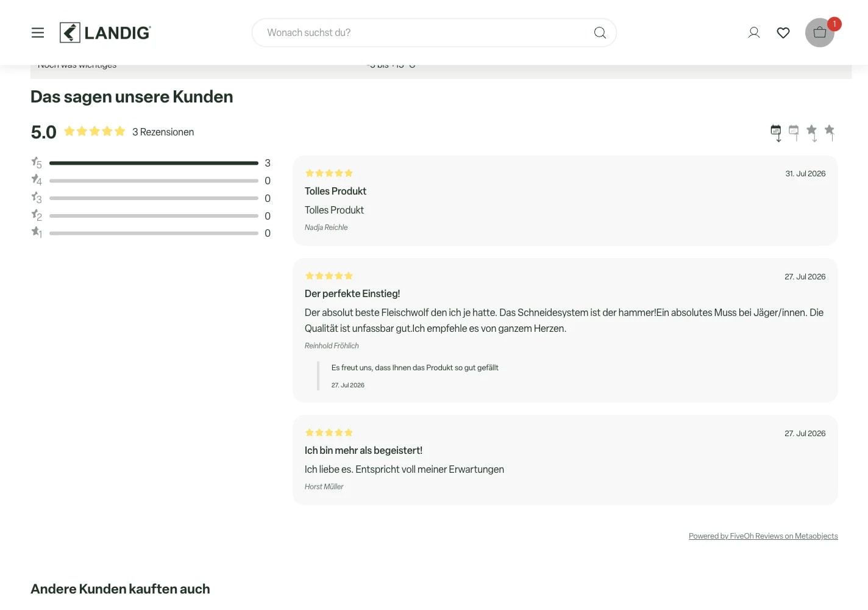Open 'Powered by FiveOh Reviews on Metaobjects' link
Image resolution: width=868 pixels, height=610 pixels.
click(763, 536)
